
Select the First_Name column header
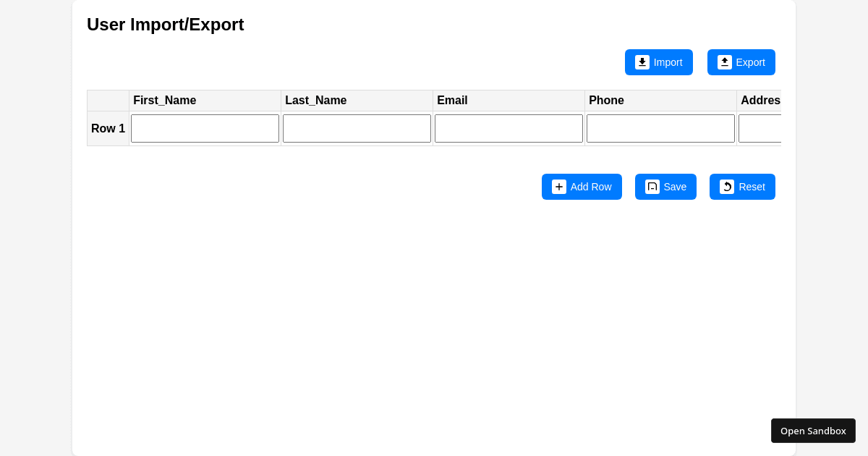coord(205,101)
